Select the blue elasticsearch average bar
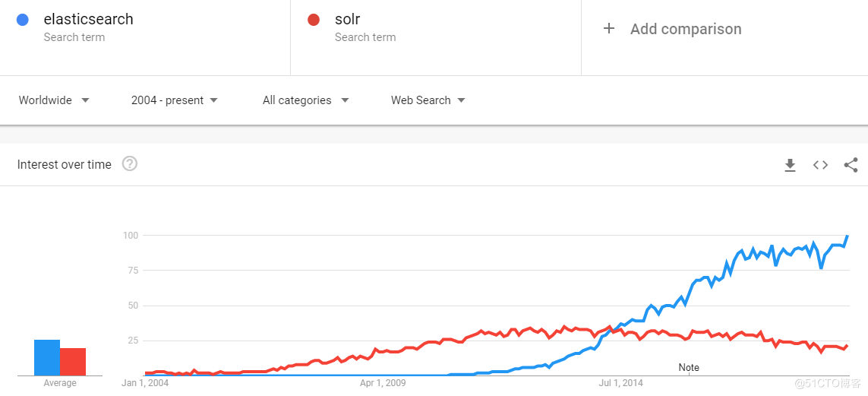Screen dimensions: 868x396 click(47, 358)
